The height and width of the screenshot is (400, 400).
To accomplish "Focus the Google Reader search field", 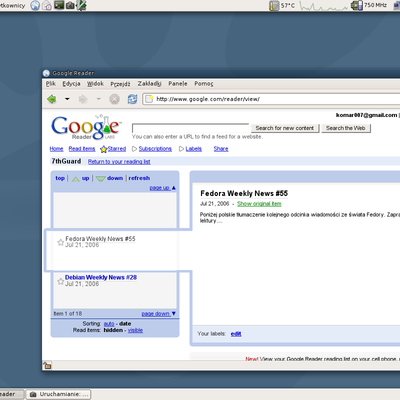I will tap(190, 128).
